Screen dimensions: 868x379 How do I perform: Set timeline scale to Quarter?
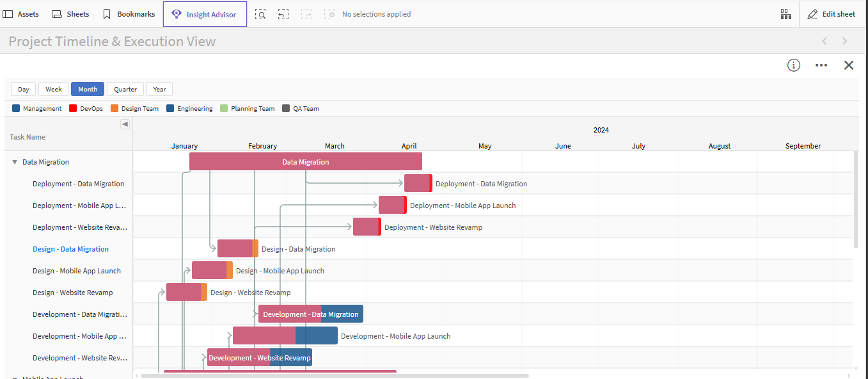pos(125,90)
